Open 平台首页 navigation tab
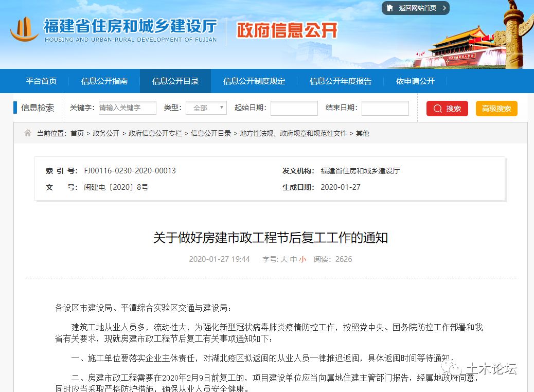 (x=41, y=81)
